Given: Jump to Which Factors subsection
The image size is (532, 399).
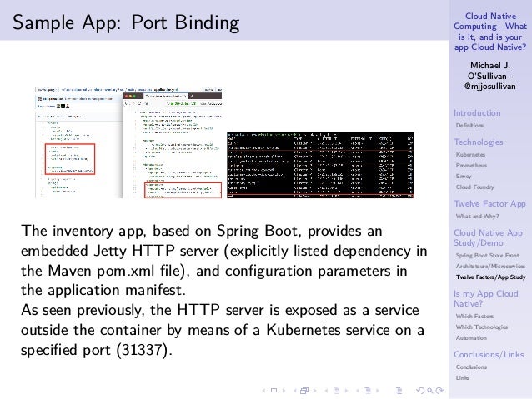Looking at the screenshot, I should coord(474,316).
